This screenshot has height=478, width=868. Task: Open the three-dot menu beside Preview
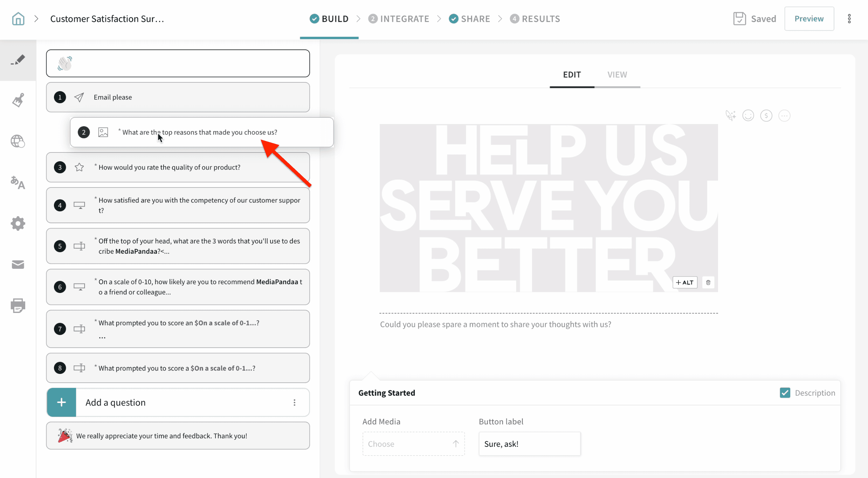click(849, 19)
